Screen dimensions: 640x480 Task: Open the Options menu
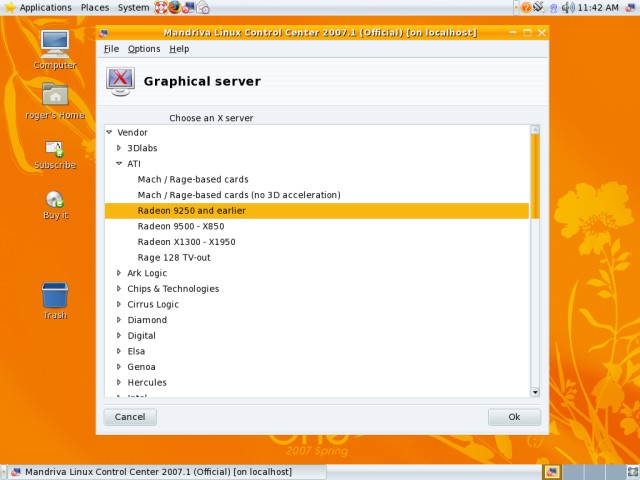point(144,49)
